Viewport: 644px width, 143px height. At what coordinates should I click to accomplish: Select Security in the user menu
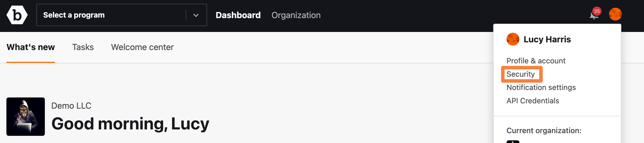(x=521, y=74)
